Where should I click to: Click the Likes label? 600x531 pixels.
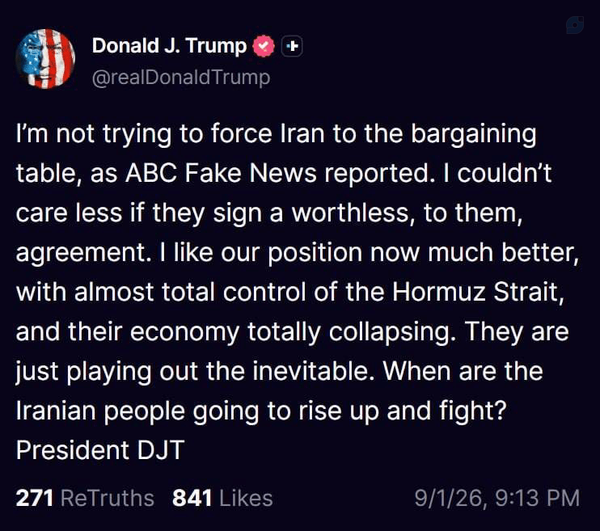pyautogui.click(x=246, y=498)
